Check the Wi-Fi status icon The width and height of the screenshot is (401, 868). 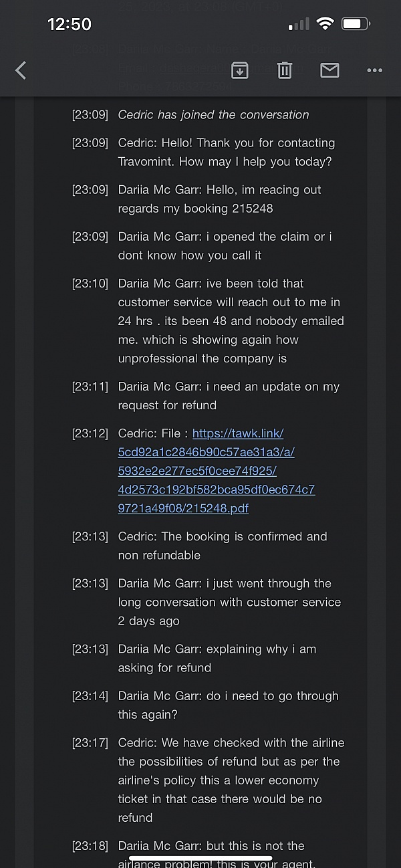[x=325, y=24]
